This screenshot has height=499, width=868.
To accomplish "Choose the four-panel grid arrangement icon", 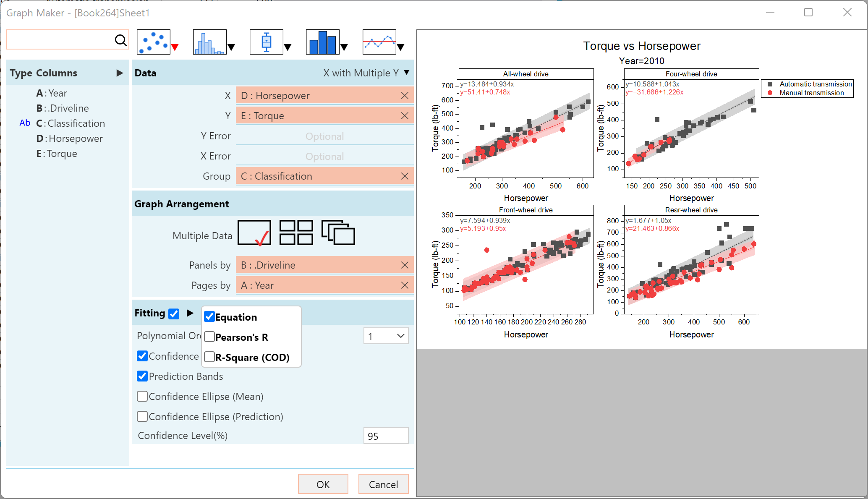I will pos(296,233).
